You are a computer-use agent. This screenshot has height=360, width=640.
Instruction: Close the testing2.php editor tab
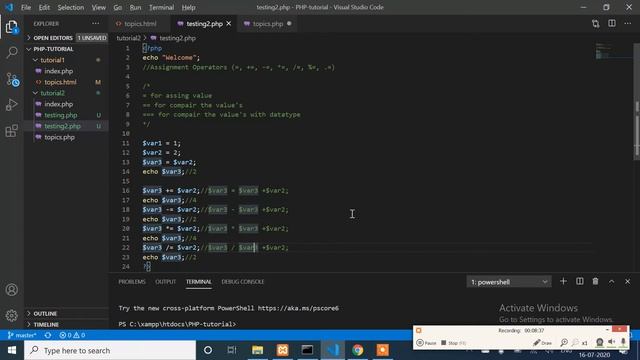tap(229, 24)
